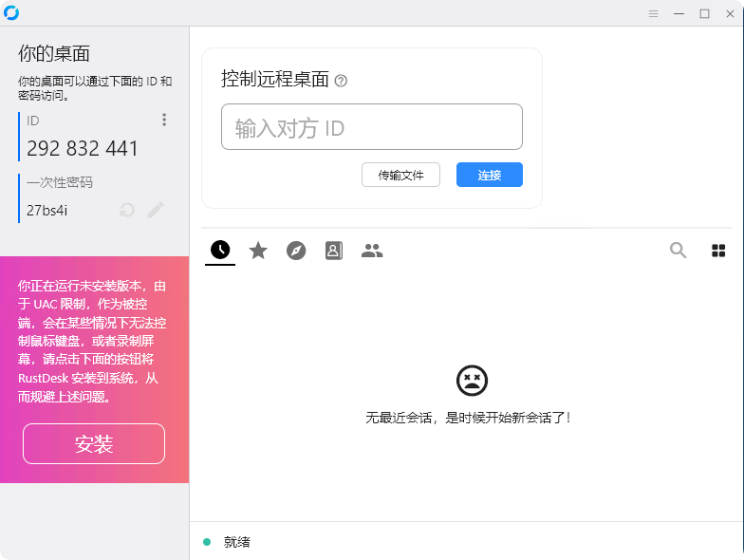The image size is (744, 560).
Task: Change the peer view with grid icon
Action: coord(718,251)
